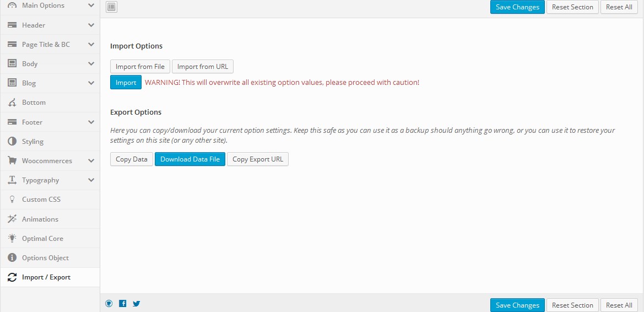The image size is (644, 312).
Task: Open the Optimal Core section
Action: [42, 239]
